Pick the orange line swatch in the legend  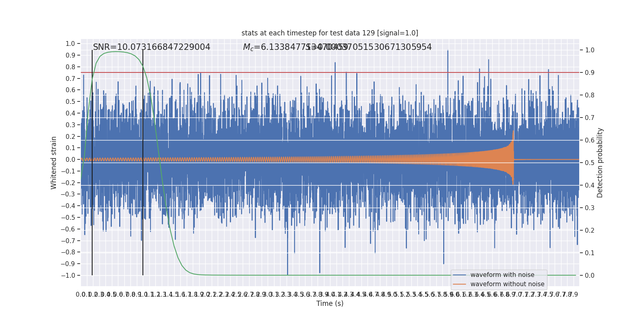click(x=460, y=284)
